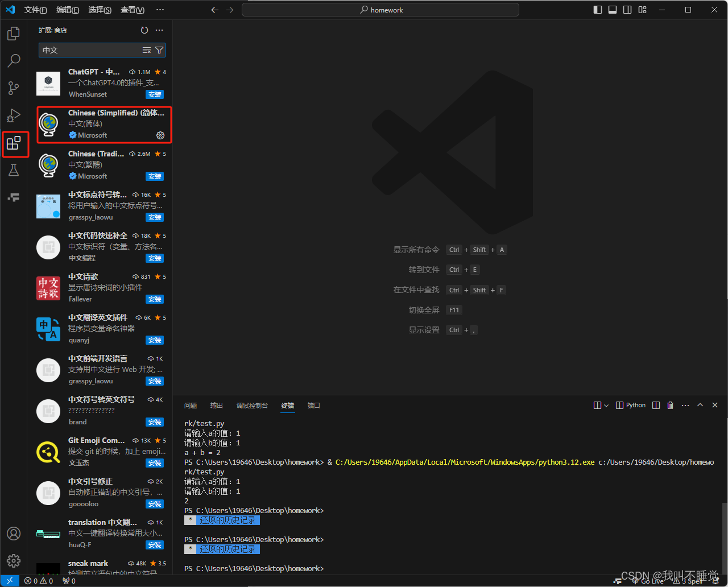Open the 编辑 menu
Viewport: 728px width, 587px height.
68,10
